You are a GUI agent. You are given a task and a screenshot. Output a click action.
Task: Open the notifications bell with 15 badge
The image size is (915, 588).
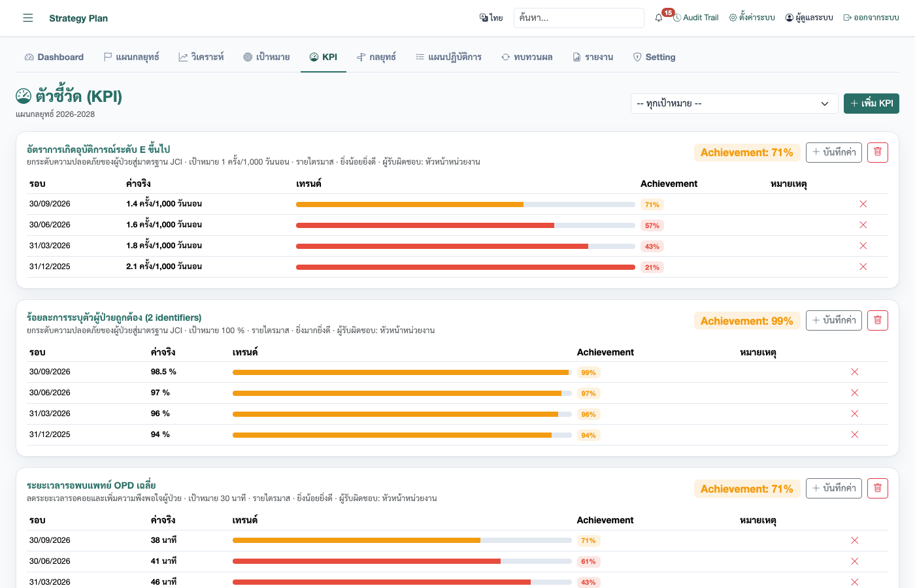pyautogui.click(x=659, y=18)
